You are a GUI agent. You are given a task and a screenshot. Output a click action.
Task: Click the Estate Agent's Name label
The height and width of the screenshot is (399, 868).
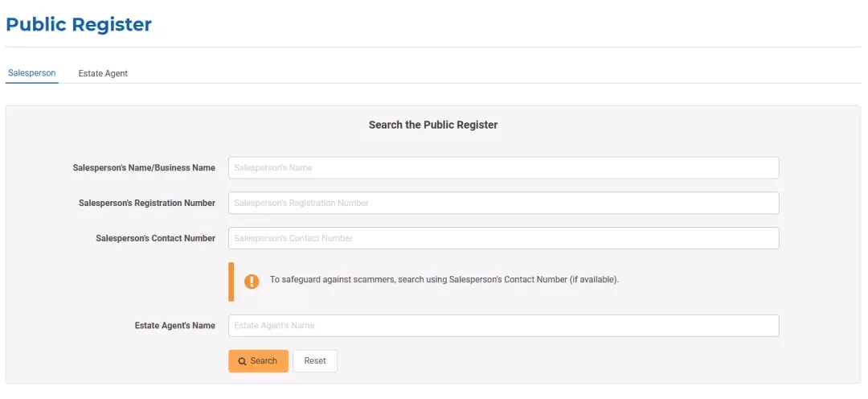pyautogui.click(x=175, y=326)
